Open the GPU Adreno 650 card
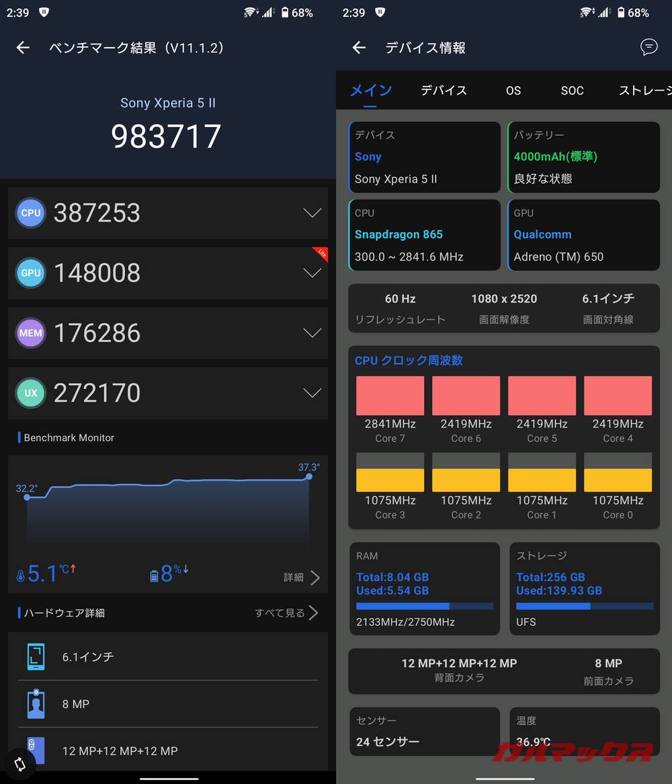Screen dimensions: 672x784 click(x=583, y=235)
